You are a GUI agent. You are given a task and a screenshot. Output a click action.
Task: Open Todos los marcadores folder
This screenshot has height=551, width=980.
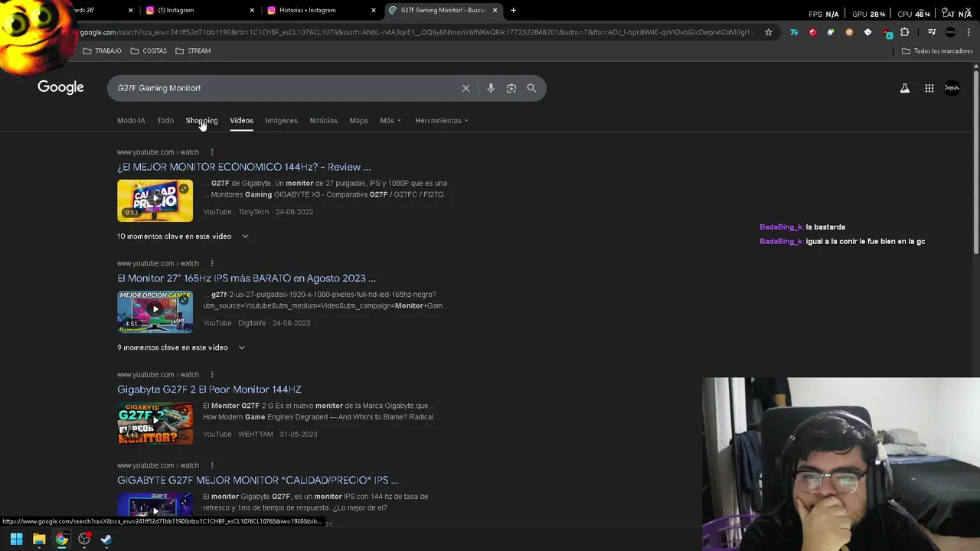[937, 51]
